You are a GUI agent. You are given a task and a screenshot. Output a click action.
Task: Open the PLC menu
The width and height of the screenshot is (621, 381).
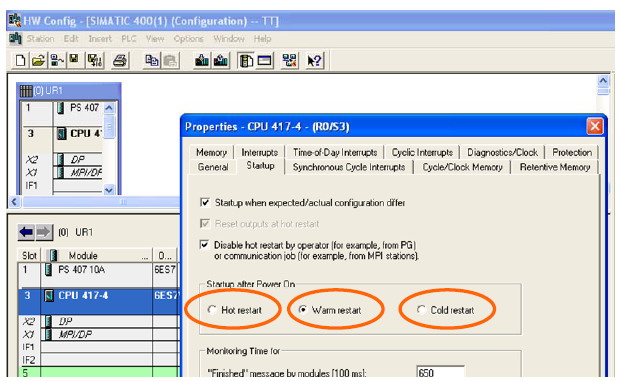[x=129, y=39]
